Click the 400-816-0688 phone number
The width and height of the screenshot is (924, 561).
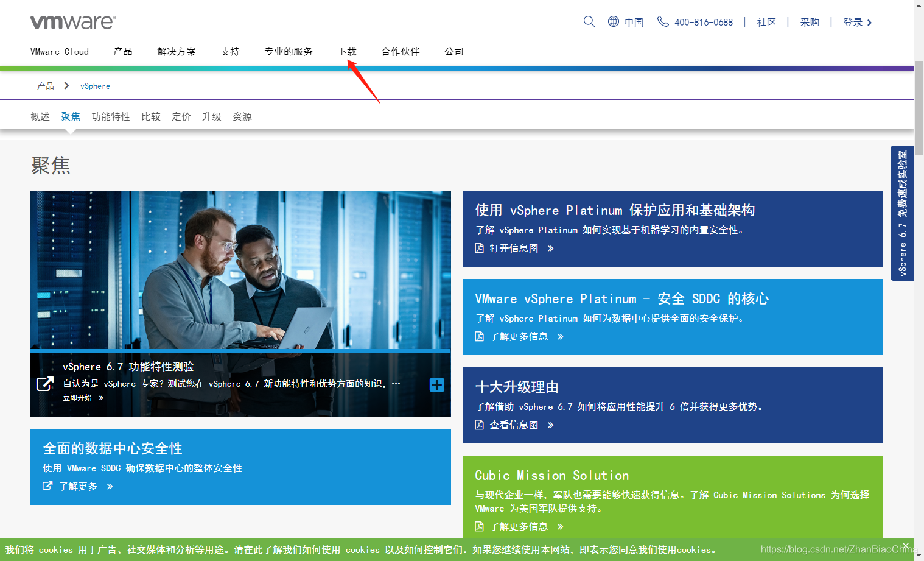(704, 23)
